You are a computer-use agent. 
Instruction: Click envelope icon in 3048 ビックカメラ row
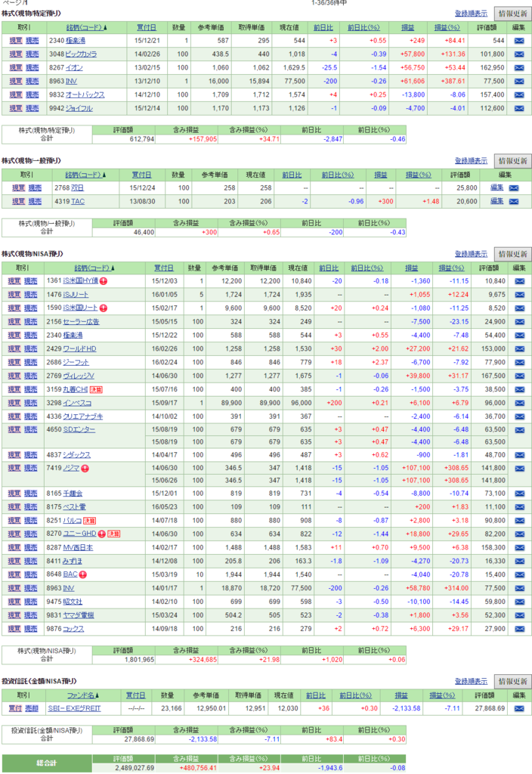(518, 54)
